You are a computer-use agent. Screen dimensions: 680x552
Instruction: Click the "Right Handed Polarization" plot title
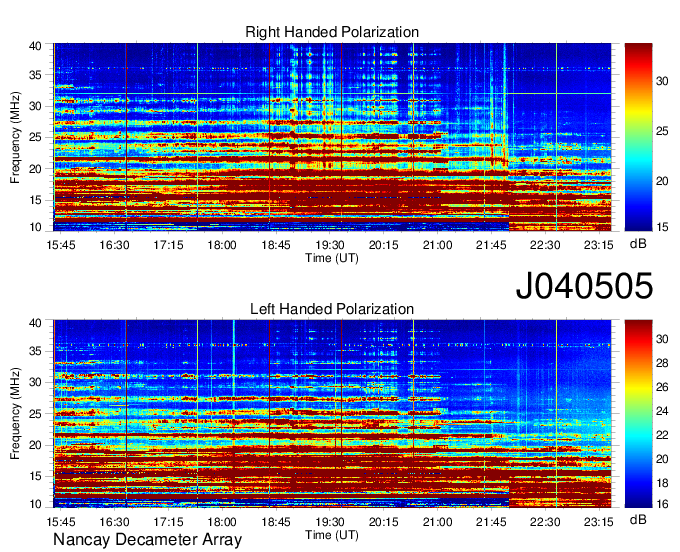pos(332,32)
